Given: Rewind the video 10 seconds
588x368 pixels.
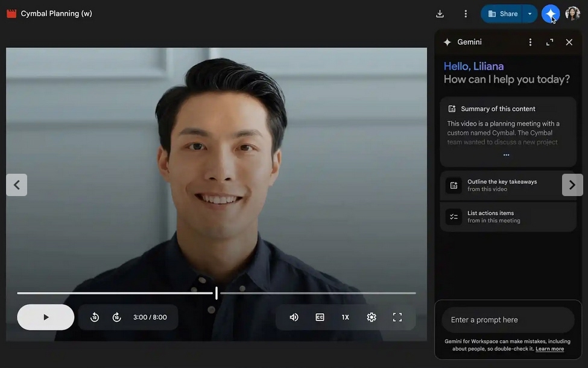Looking at the screenshot, I should [95, 317].
